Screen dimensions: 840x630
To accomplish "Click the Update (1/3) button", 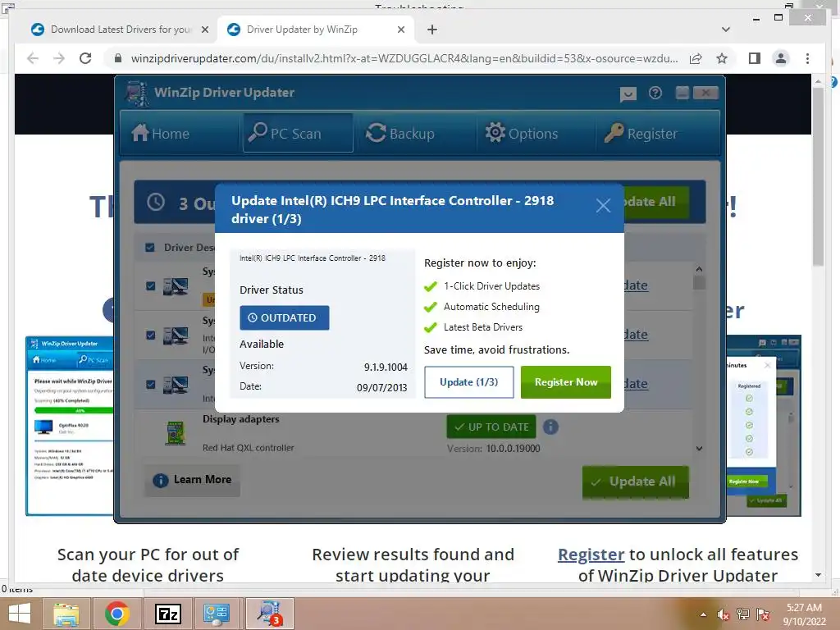I will click(468, 382).
